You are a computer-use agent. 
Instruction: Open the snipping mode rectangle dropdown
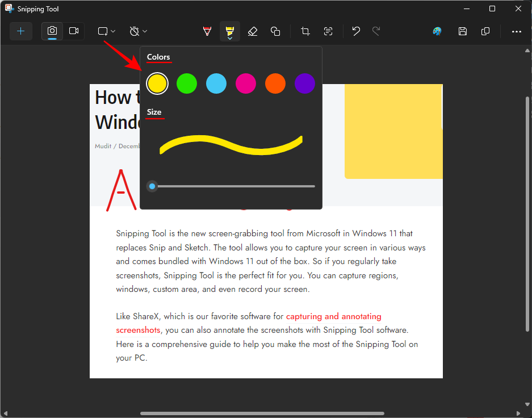[107, 31]
